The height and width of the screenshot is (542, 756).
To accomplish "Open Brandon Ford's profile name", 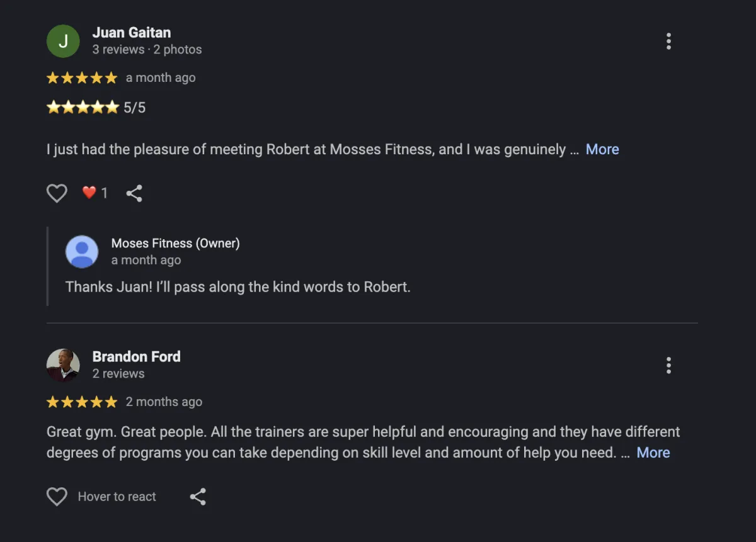I will point(136,356).
